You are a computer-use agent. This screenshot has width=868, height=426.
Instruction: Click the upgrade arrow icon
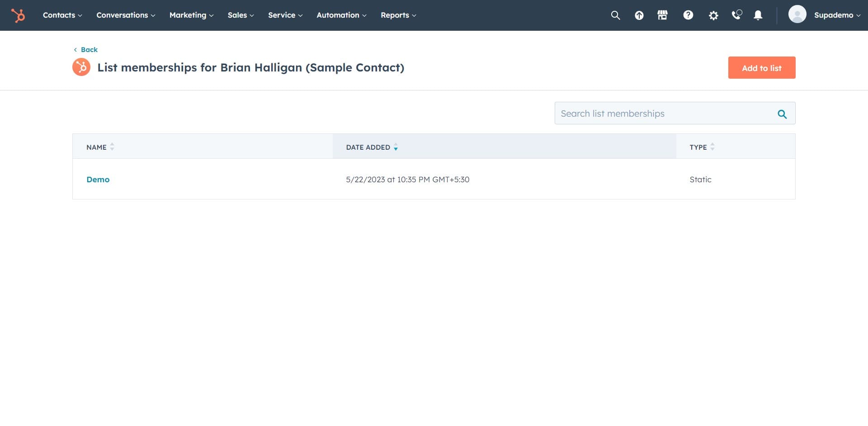pyautogui.click(x=639, y=15)
